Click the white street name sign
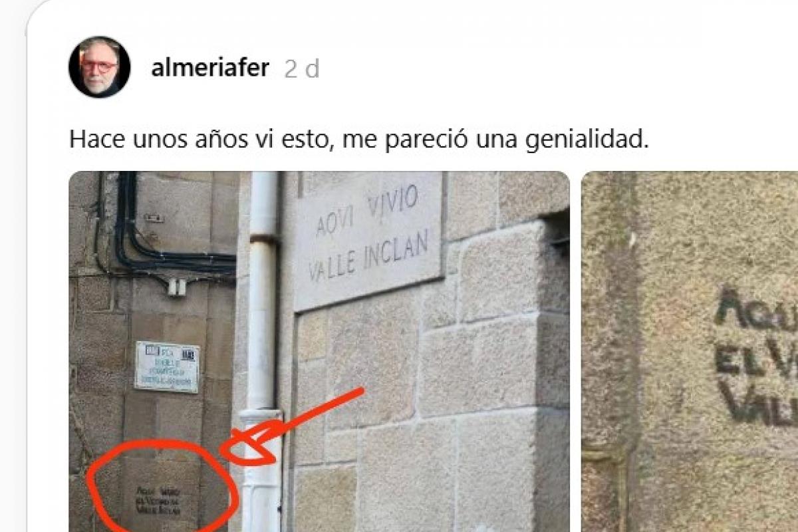 tap(167, 366)
